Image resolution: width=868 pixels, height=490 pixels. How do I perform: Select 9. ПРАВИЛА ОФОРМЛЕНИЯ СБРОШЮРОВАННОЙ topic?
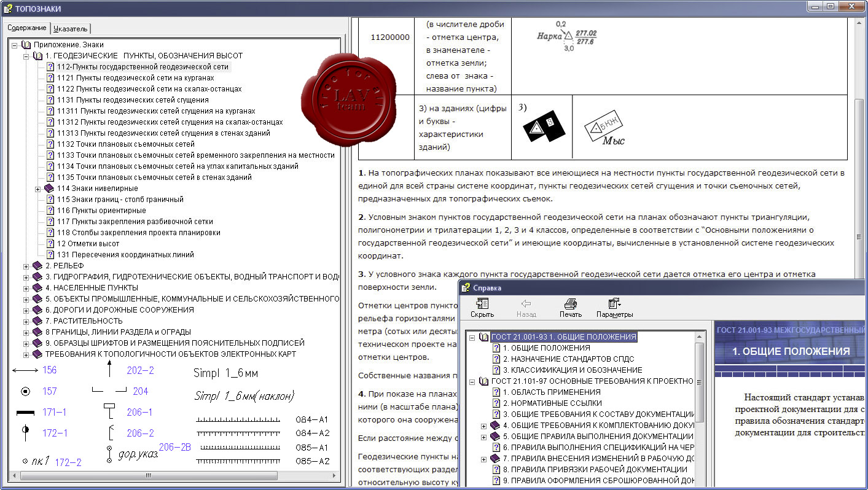(x=598, y=481)
